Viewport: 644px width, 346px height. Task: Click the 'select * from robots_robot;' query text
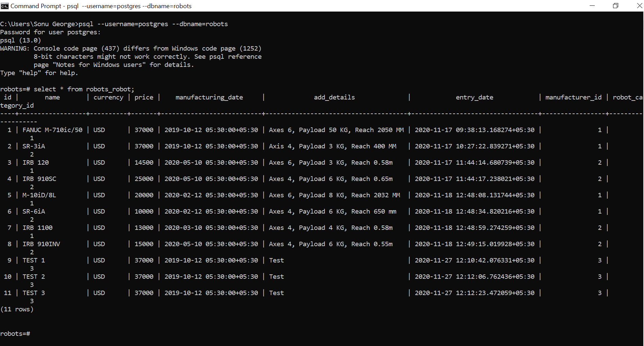click(84, 89)
